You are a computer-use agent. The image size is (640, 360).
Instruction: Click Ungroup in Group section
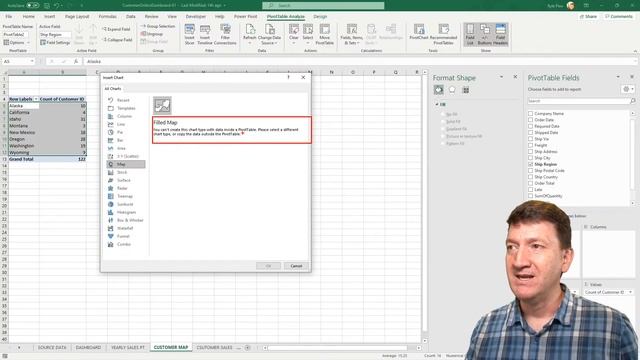pos(152,34)
